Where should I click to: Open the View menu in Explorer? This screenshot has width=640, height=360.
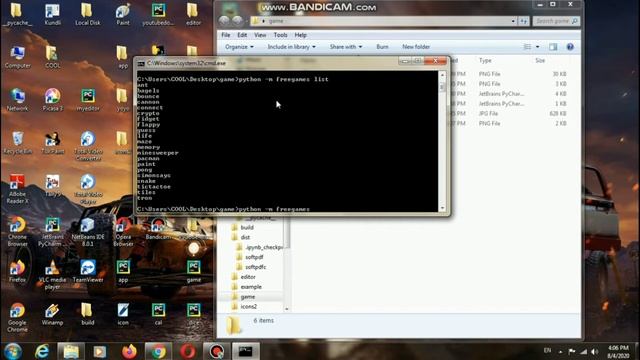(260, 35)
